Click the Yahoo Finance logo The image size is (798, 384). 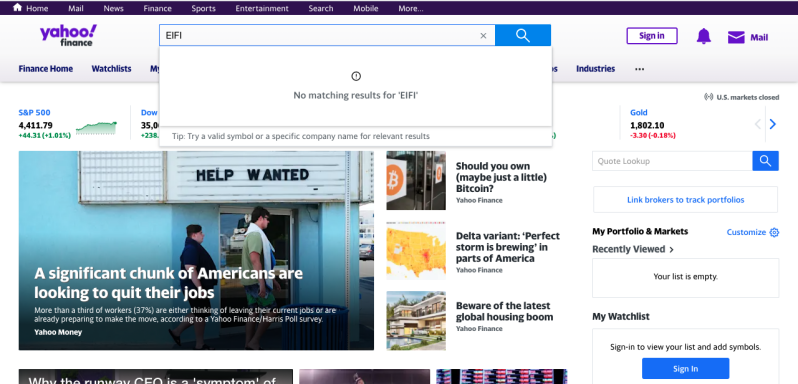[68, 35]
